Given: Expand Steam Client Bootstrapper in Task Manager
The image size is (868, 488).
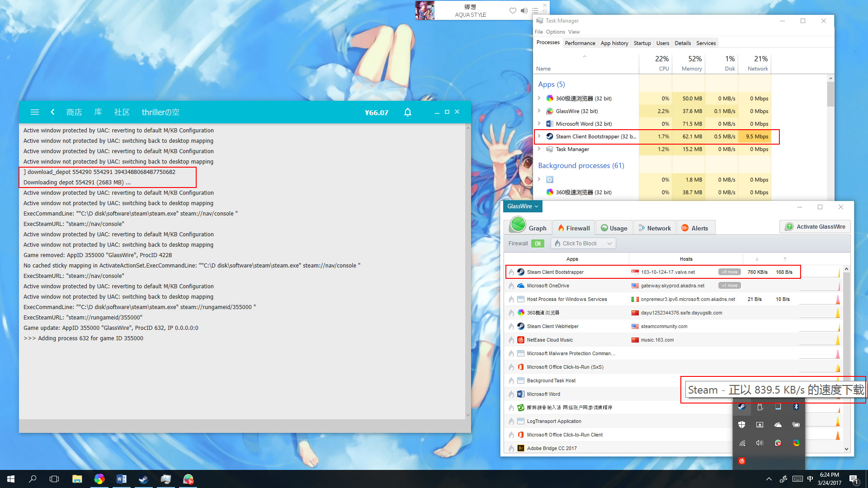Looking at the screenshot, I should 539,136.
